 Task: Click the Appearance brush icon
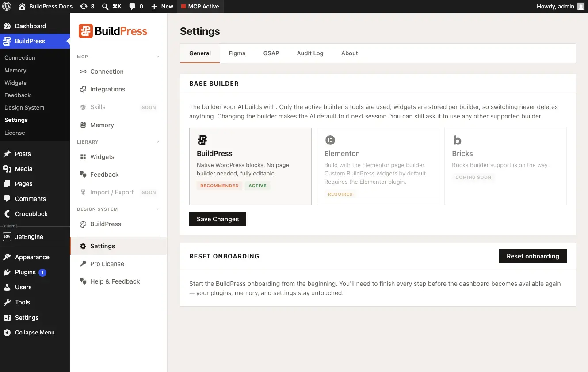click(x=7, y=257)
